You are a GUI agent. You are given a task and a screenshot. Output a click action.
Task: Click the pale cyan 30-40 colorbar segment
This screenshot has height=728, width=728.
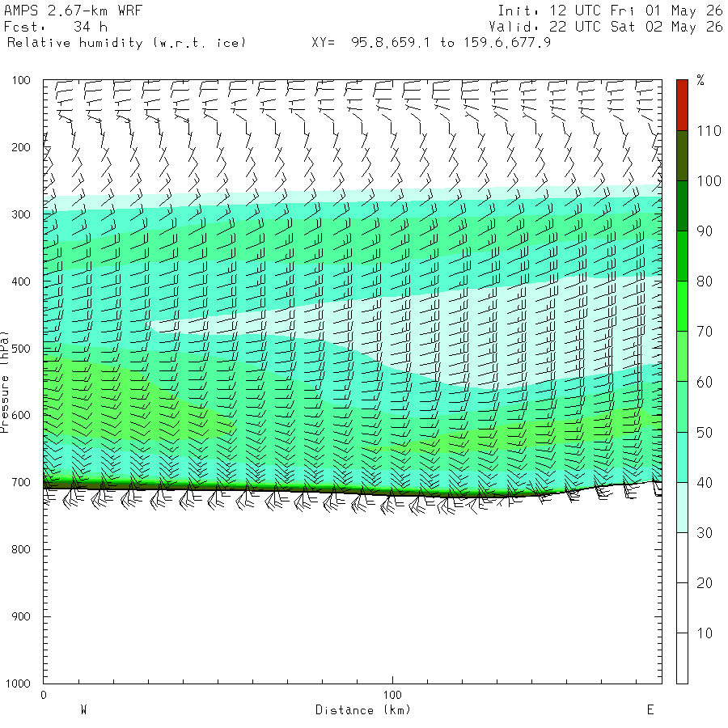[x=682, y=507]
